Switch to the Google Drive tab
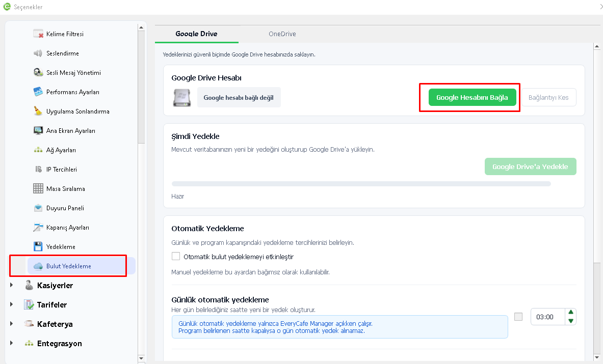 197,34
